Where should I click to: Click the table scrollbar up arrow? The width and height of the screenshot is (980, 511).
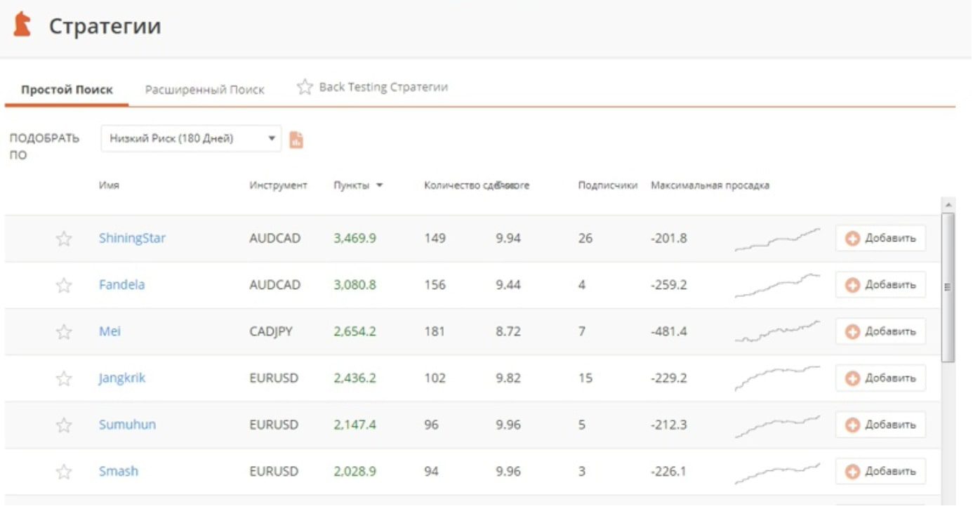[x=948, y=204]
